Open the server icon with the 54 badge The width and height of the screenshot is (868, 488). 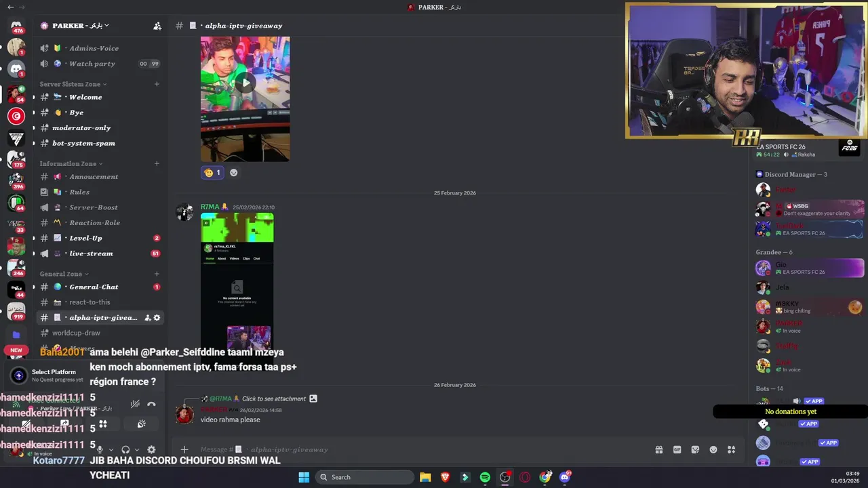point(16,94)
